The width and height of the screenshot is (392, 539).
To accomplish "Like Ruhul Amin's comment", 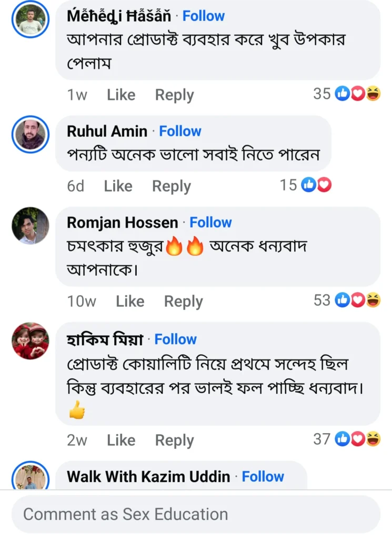I will click(118, 186).
